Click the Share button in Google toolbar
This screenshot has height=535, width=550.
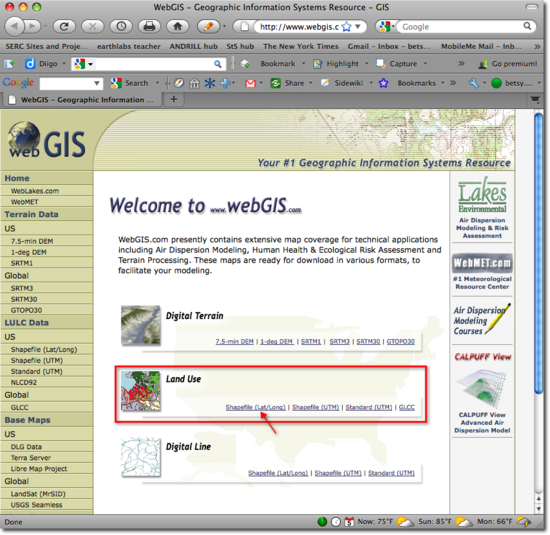(288, 83)
